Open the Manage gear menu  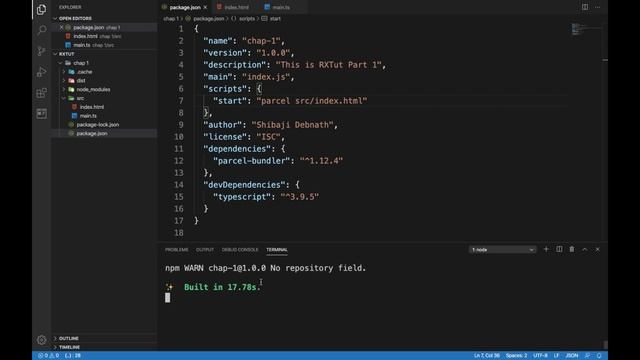coord(41,340)
